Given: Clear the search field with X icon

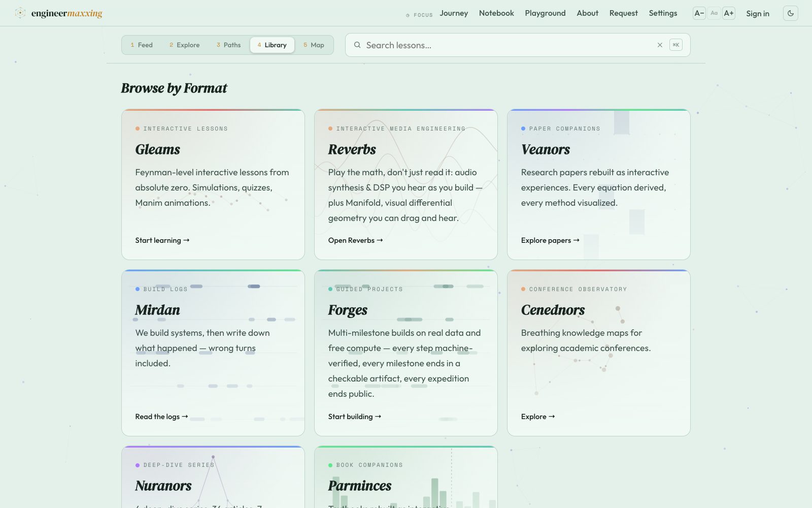Looking at the screenshot, I should coord(660,45).
